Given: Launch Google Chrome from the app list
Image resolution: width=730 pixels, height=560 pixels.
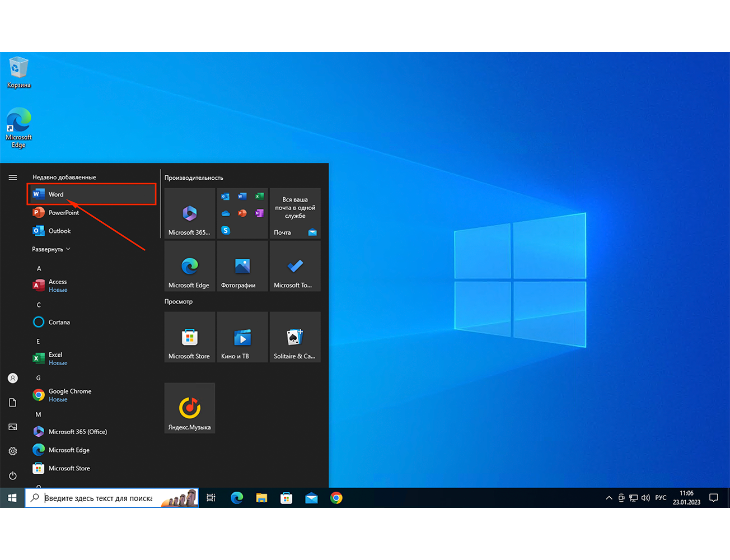Looking at the screenshot, I should 92,395.
